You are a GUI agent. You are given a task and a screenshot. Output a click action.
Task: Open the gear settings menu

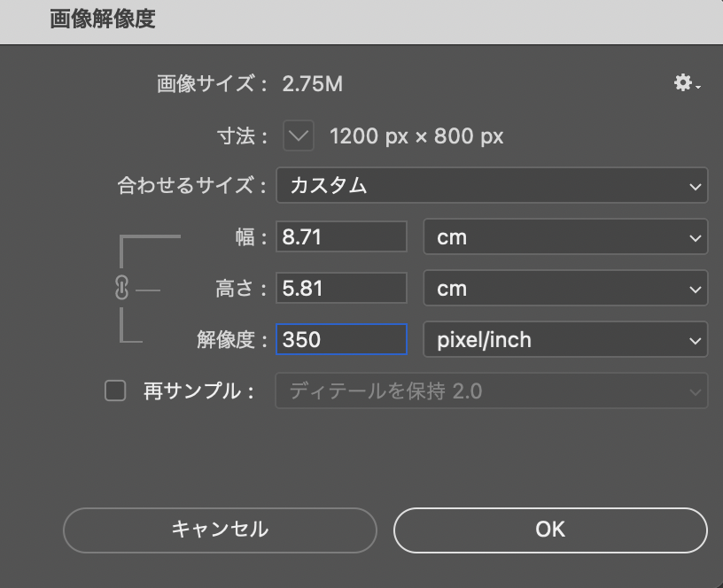[x=687, y=84]
